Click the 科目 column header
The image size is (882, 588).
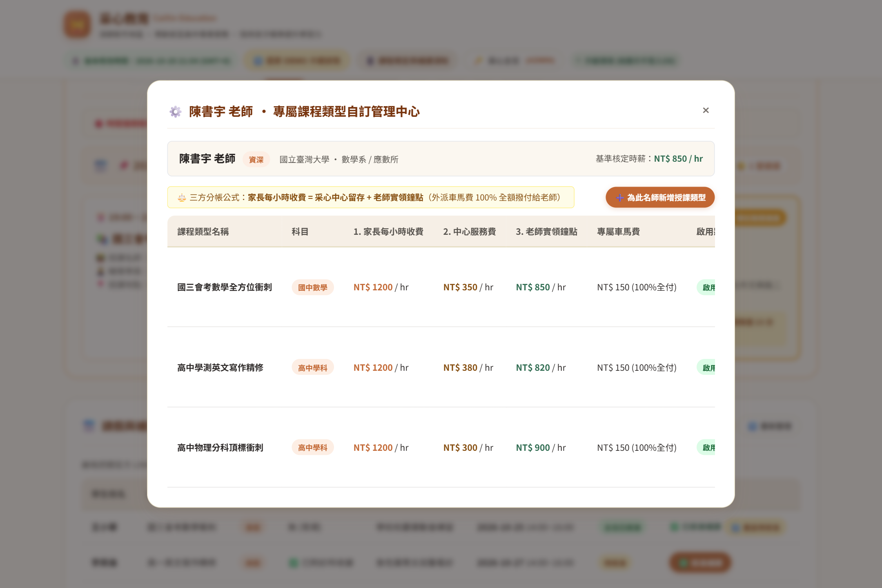300,232
